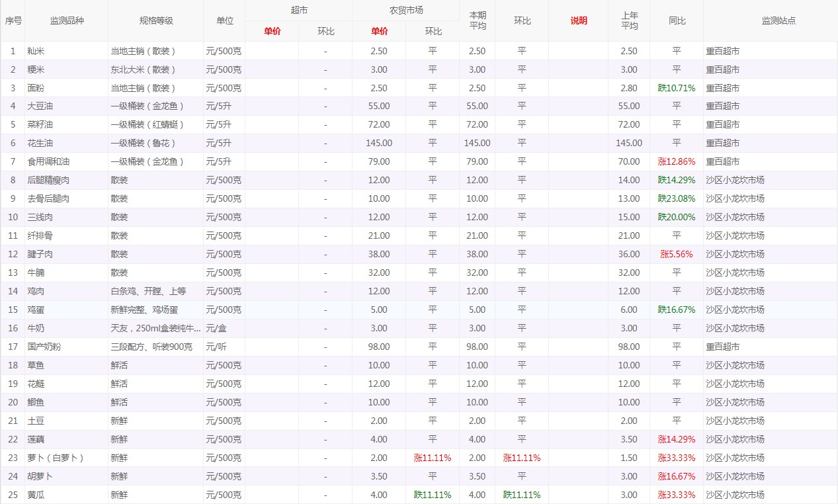Select the 天友 250ml milk specification cell
Viewport: 838px width, 504px height.
click(155, 328)
